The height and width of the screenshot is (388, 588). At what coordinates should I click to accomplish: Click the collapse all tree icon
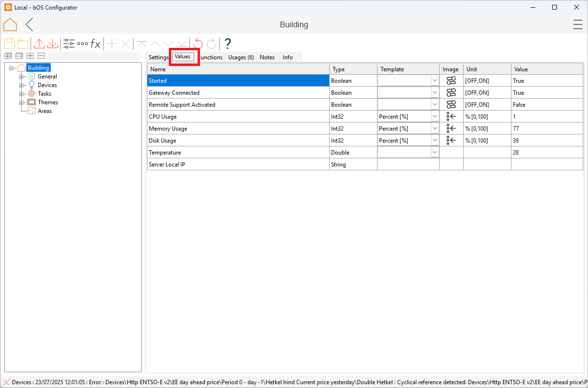pyautogui.click(x=19, y=56)
